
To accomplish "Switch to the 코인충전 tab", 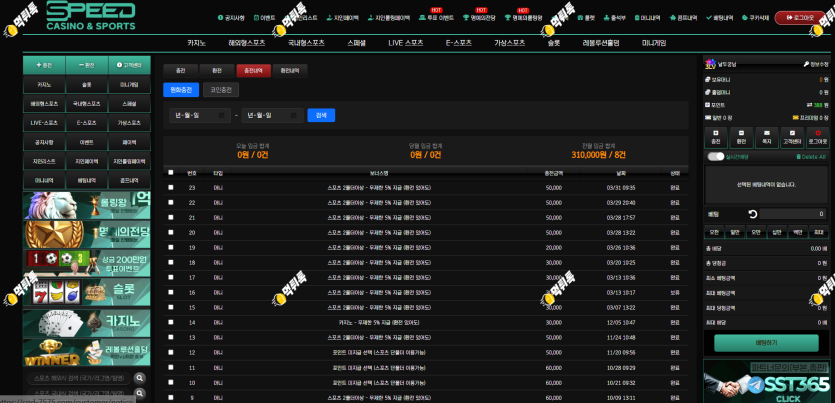I will click(221, 90).
